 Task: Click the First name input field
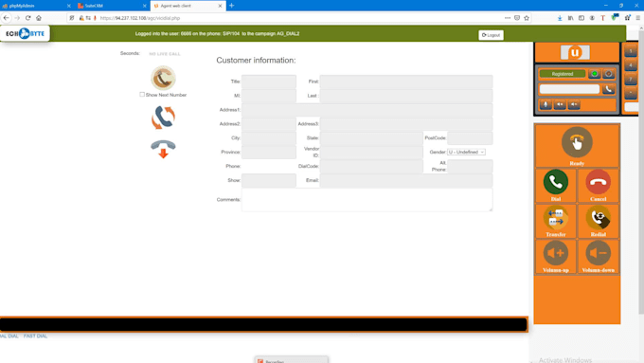(x=406, y=82)
